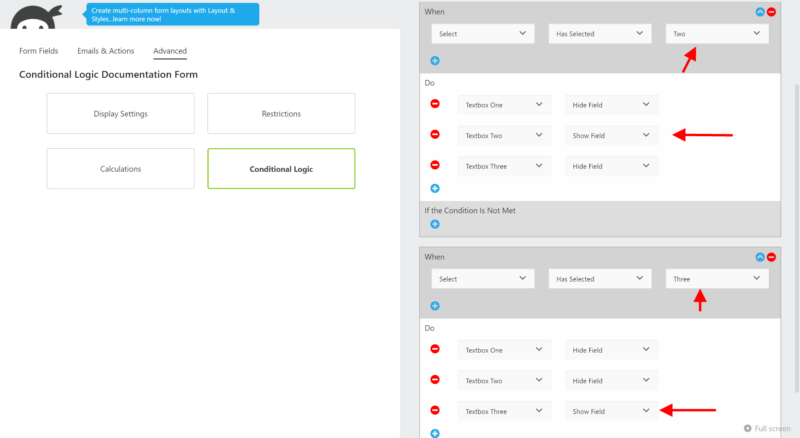Open the dropdown showing value Two
Viewport: 800px width, 438px height.
pos(717,34)
